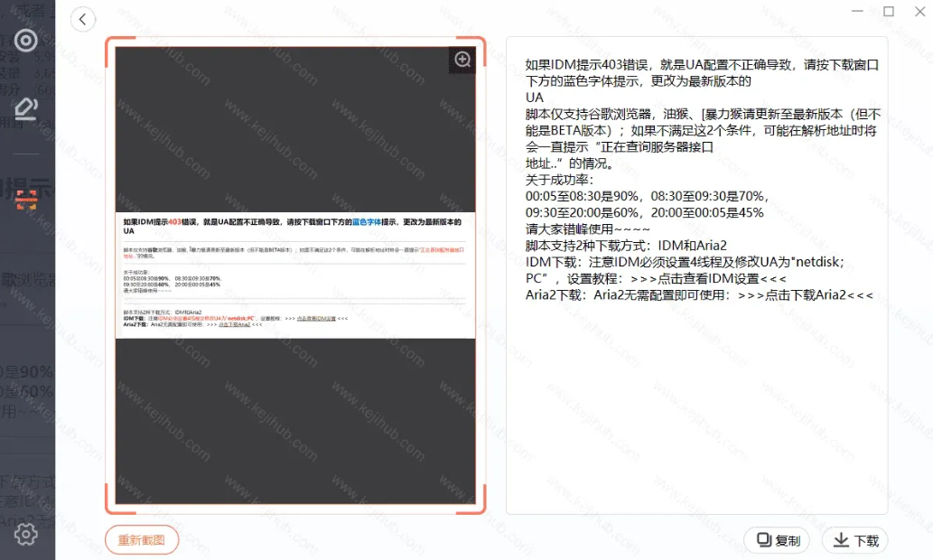The width and height of the screenshot is (933, 560).
Task: Select the pen annotation tool in sidebar
Action: pos(26,109)
